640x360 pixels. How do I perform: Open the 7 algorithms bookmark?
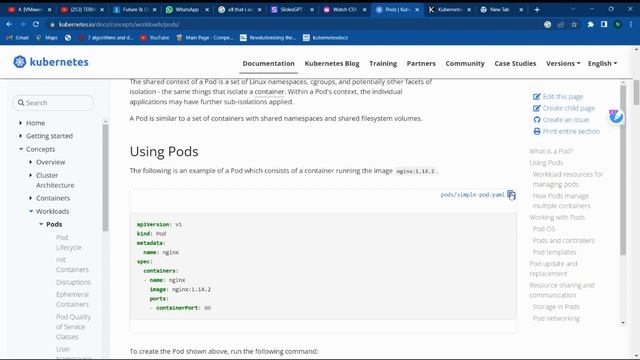[106, 38]
